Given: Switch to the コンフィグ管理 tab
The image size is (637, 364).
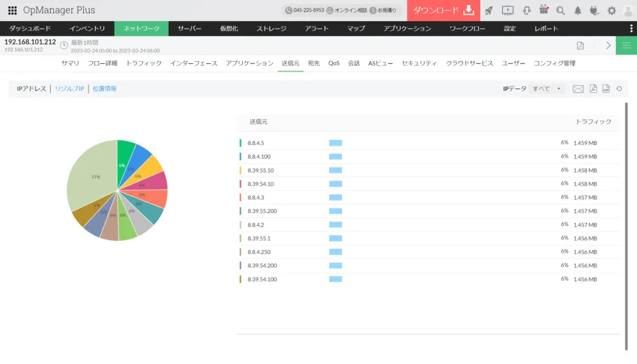Looking at the screenshot, I should coord(554,63).
